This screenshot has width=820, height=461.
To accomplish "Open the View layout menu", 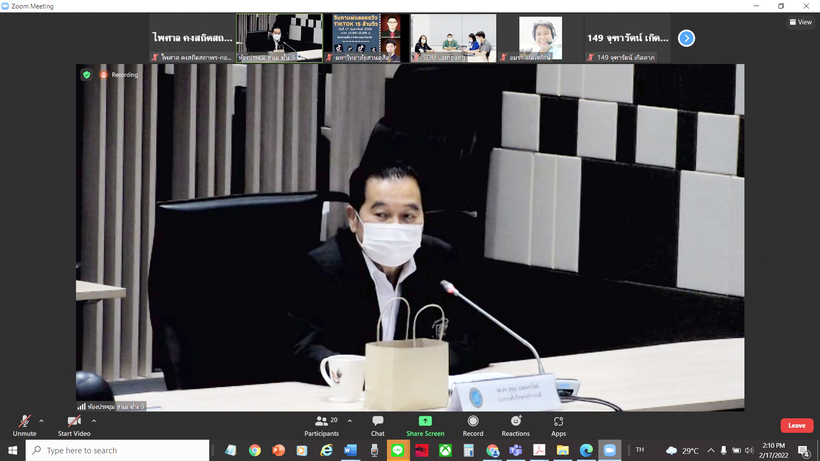I will pos(799,21).
